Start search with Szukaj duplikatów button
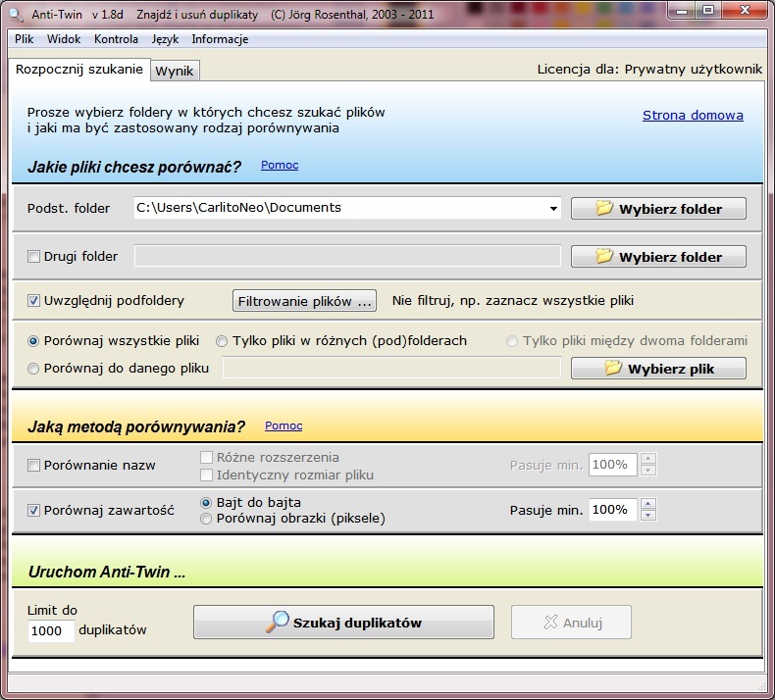This screenshot has width=775, height=700. click(x=343, y=622)
